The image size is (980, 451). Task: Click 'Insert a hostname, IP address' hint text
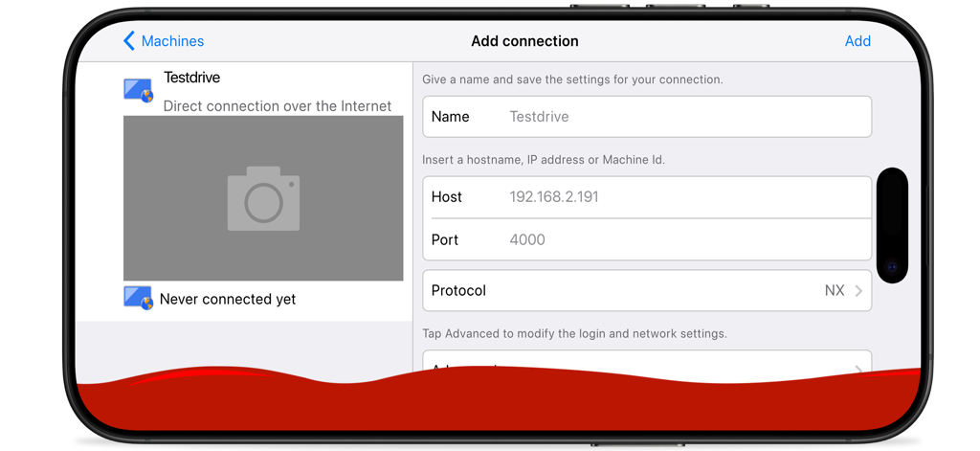544,160
